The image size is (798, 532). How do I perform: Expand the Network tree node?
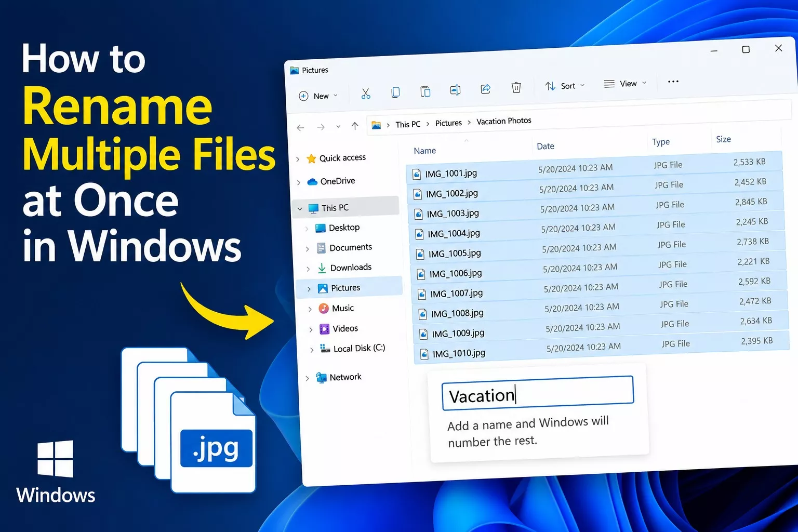pos(307,378)
